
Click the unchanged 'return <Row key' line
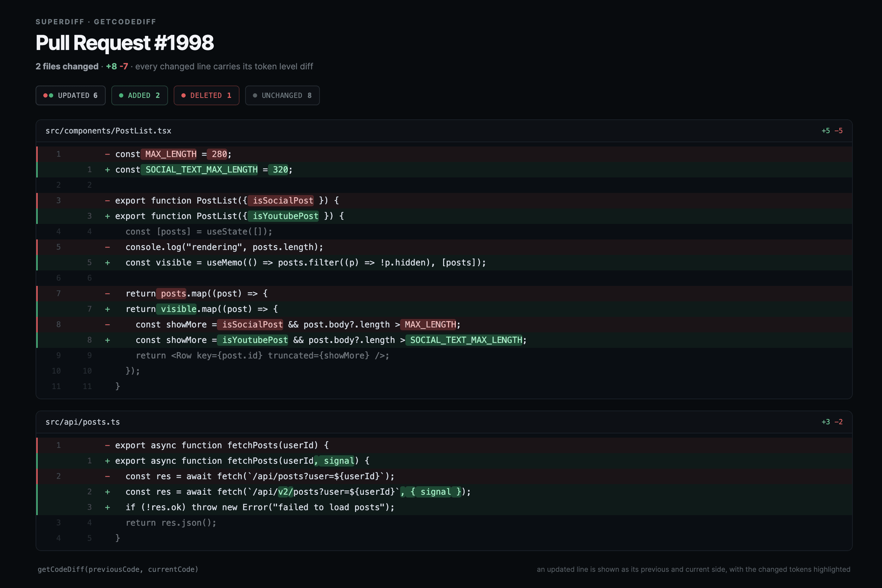click(x=444, y=356)
